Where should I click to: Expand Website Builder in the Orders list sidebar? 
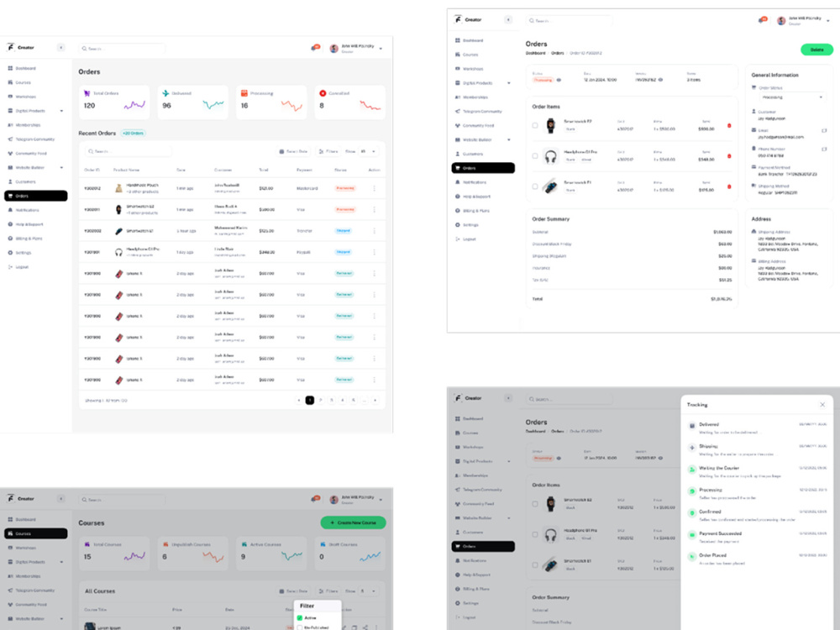coord(61,168)
